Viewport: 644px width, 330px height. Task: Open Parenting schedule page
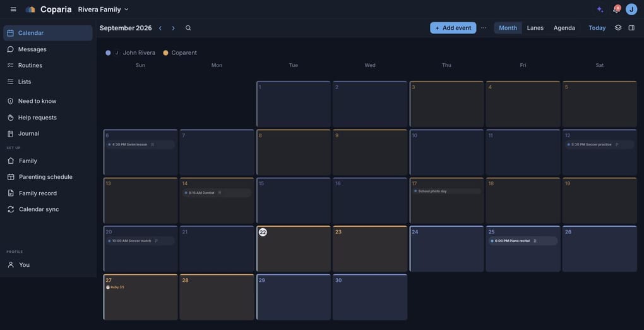coord(47,177)
